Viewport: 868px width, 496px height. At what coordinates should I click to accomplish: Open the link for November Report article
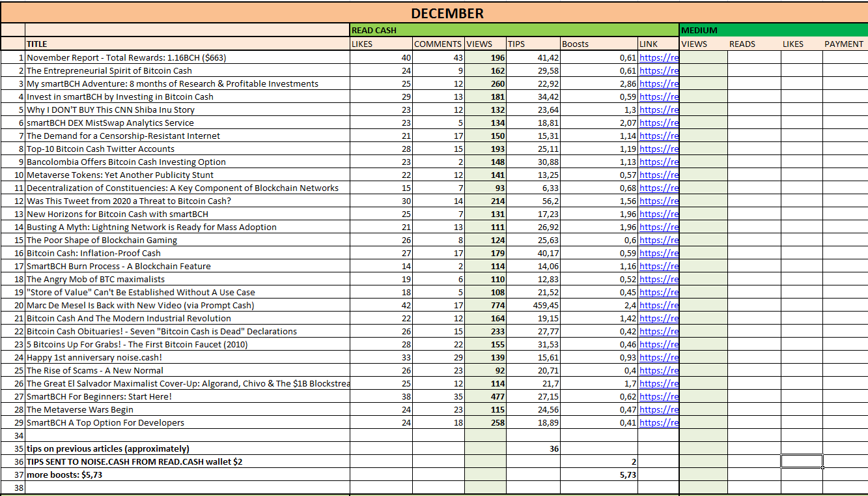click(659, 57)
